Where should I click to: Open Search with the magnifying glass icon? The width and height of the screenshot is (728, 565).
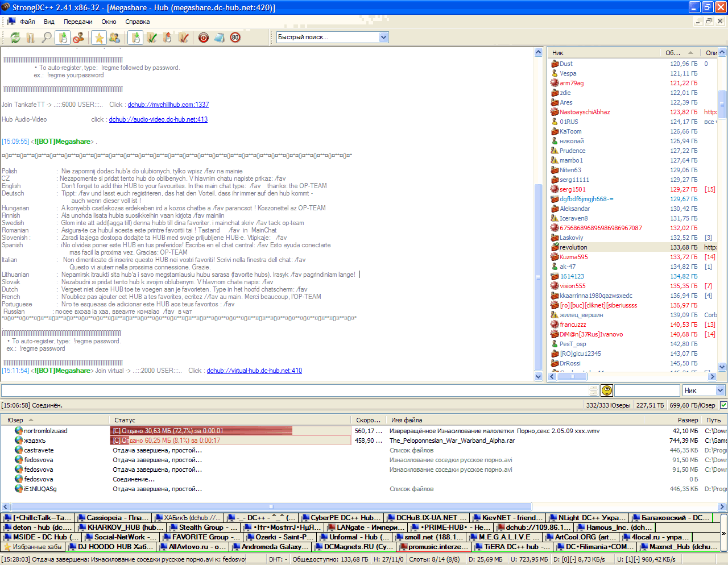tap(47, 38)
